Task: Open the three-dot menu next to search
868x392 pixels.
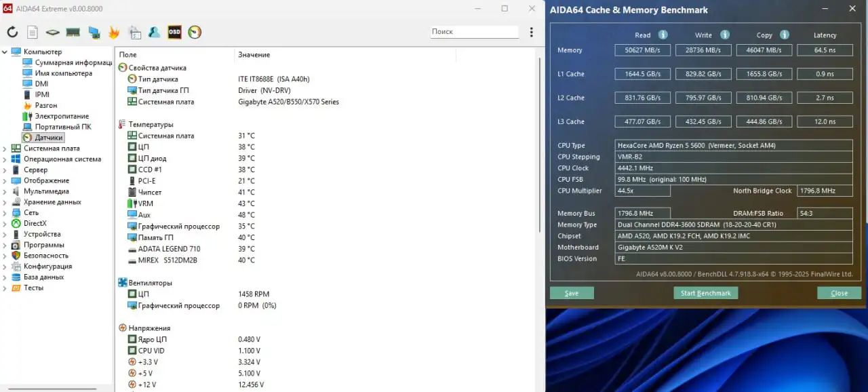Action: pyautogui.click(x=531, y=32)
